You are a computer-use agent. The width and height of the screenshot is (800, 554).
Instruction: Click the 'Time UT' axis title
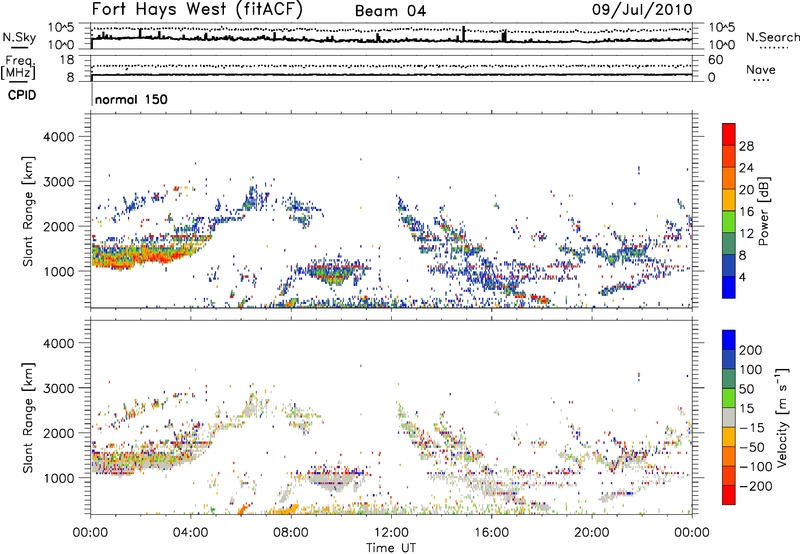(x=391, y=548)
